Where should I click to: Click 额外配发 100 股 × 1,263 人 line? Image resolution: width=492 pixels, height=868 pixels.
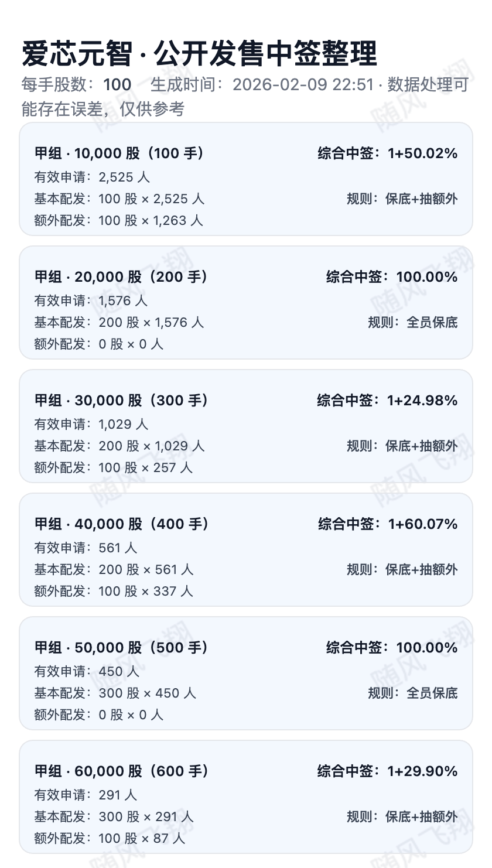point(118,220)
